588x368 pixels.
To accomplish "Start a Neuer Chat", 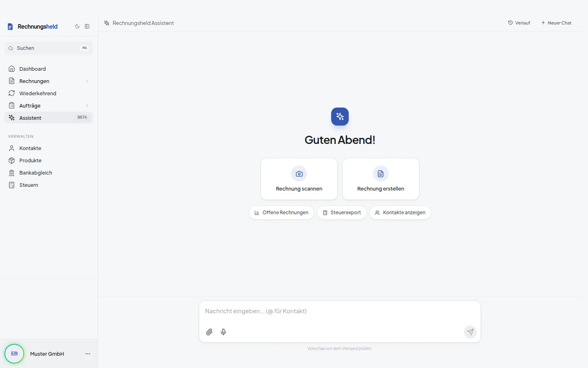I will click(x=556, y=23).
